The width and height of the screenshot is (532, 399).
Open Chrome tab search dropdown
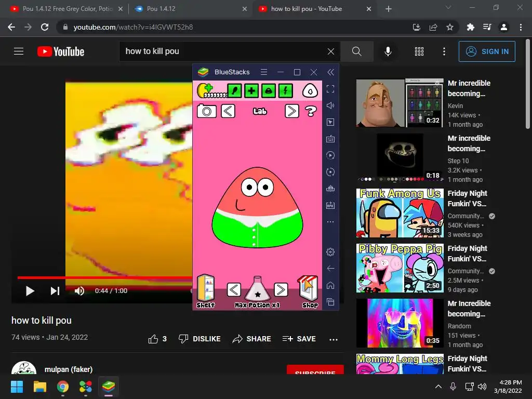point(448,7)
